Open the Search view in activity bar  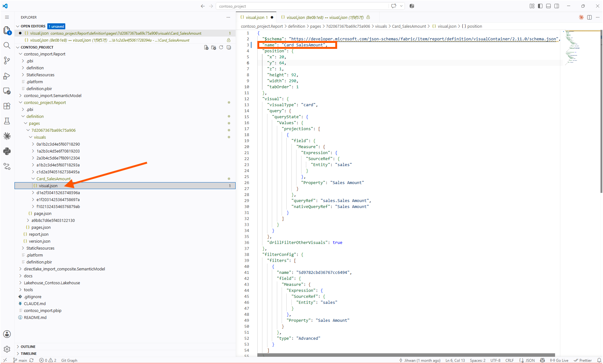7,45
